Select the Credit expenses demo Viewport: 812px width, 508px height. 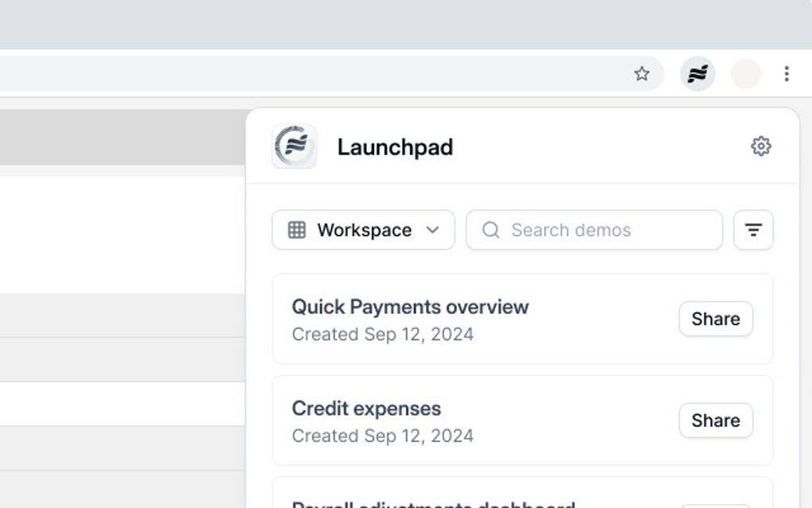(367, 408)
